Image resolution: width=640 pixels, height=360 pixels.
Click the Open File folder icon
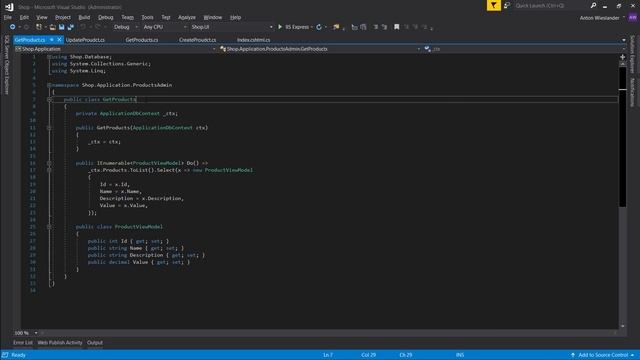tap(53, 27)
